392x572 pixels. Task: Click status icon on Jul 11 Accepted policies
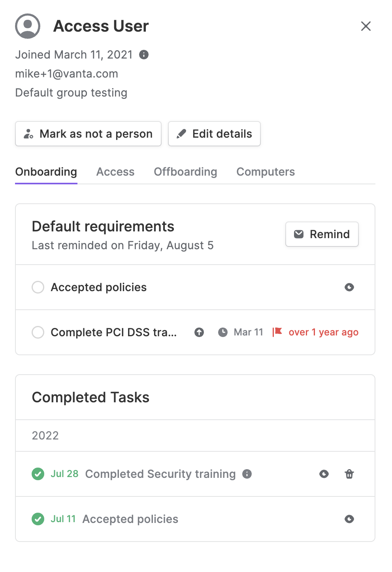349,519
